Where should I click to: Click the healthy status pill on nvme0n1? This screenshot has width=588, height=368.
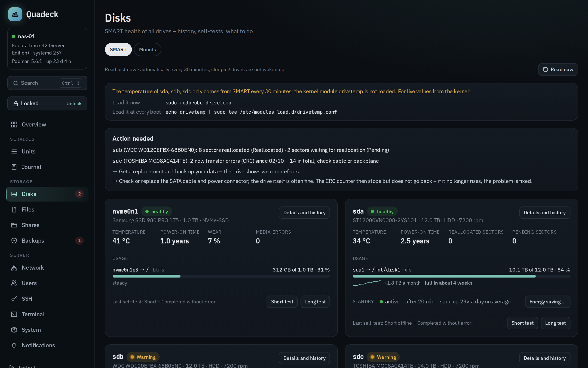[157, 212]
